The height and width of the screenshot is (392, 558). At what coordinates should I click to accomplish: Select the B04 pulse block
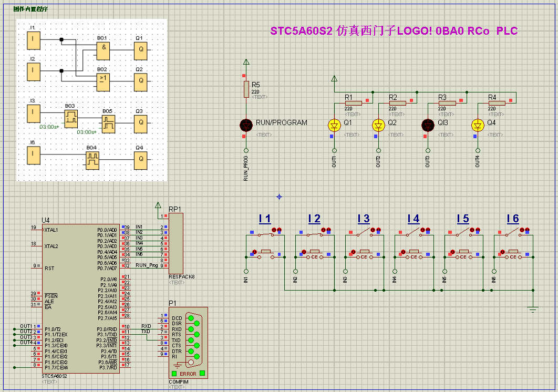click(x=92, y=160)
